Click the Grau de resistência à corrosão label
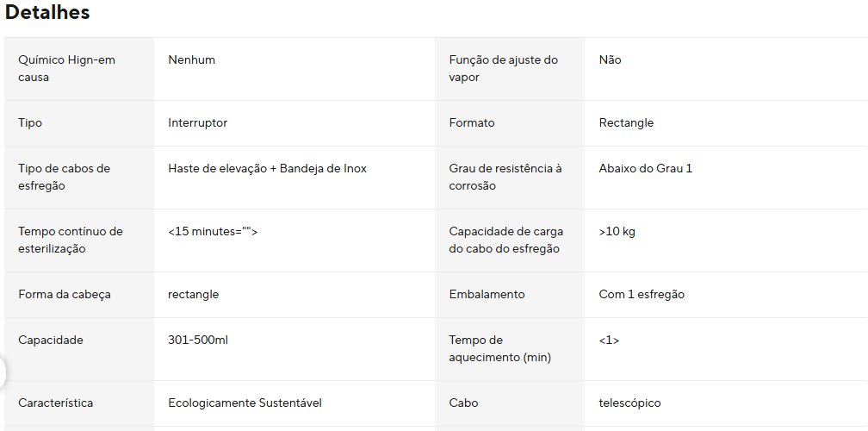 click(505, 178)
